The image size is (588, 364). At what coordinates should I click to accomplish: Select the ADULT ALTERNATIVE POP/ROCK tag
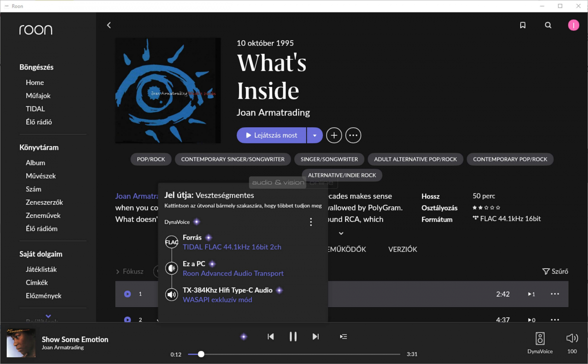tap(415, 159)
